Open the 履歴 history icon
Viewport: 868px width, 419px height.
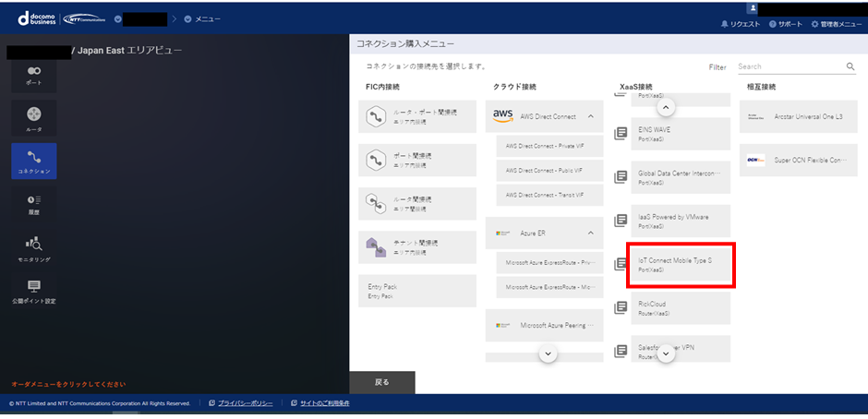tap(34, 204)
